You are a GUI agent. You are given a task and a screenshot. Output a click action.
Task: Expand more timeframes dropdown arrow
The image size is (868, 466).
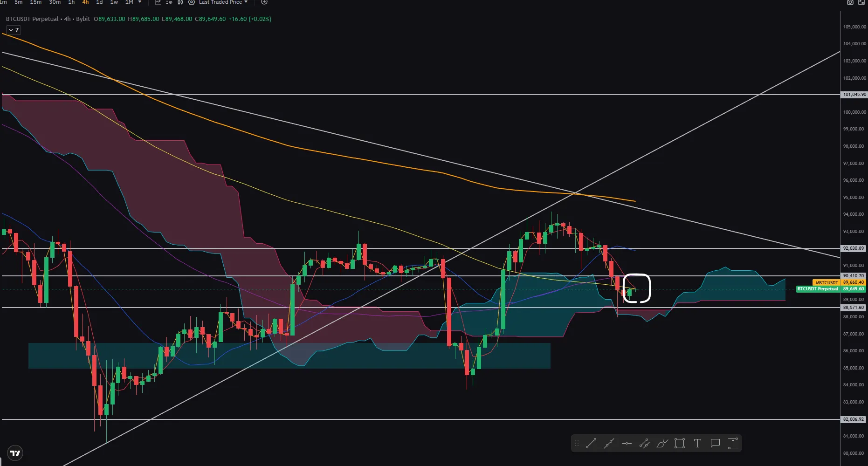(x=140, y=2)
